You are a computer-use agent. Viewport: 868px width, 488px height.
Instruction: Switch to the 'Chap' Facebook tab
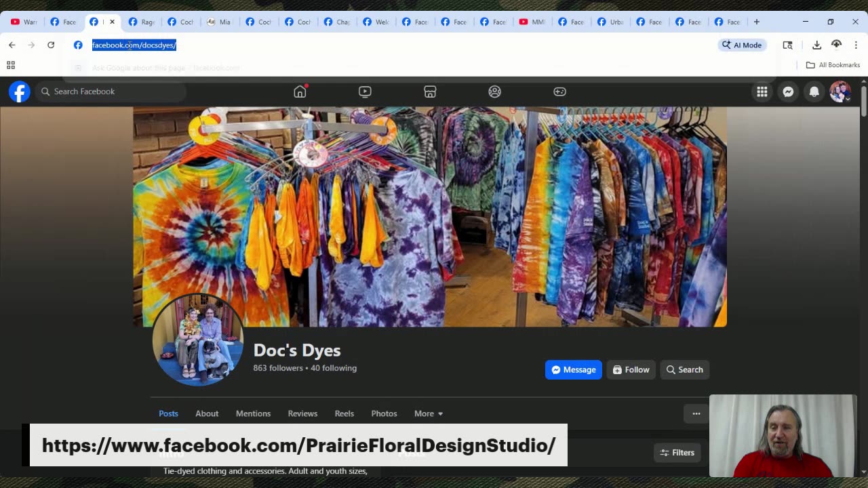pos(337,22)
